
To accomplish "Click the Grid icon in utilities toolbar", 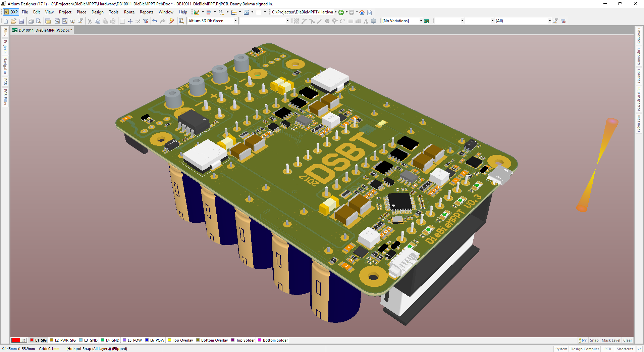I will click(x=259, y=12).
